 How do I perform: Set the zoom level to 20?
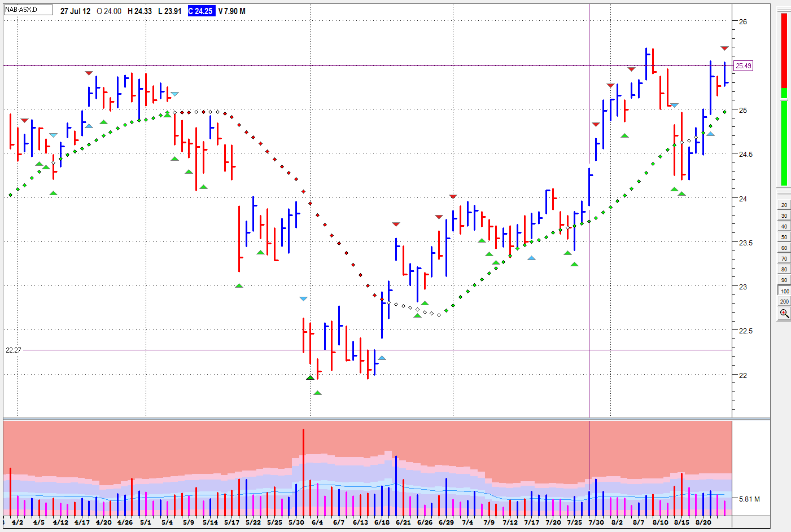(x=784, y=205)
